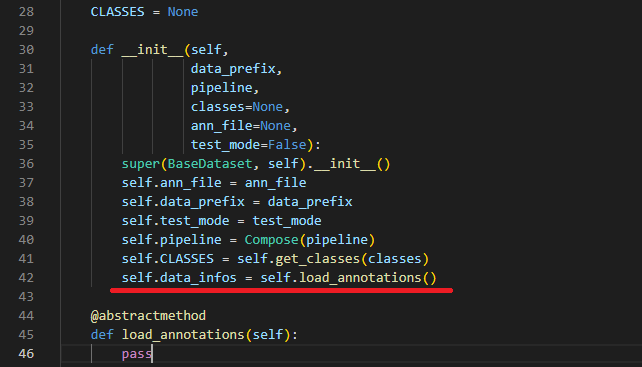Click the @abstractmethod decorator
The image size is (642, 367).
pos(148,316)
